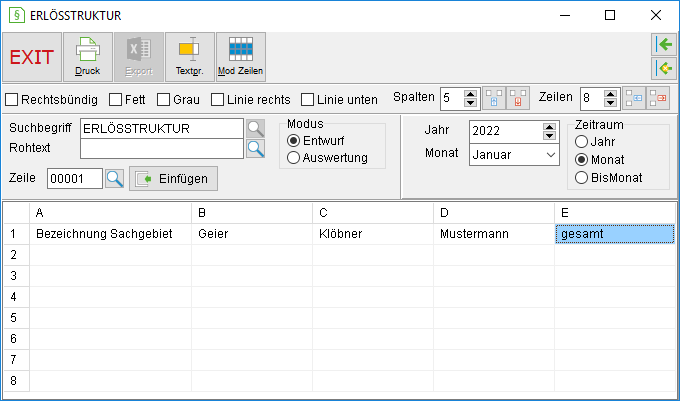Click the 'Mustermann' cell
The image size is (680, 401).
(494, 234)
